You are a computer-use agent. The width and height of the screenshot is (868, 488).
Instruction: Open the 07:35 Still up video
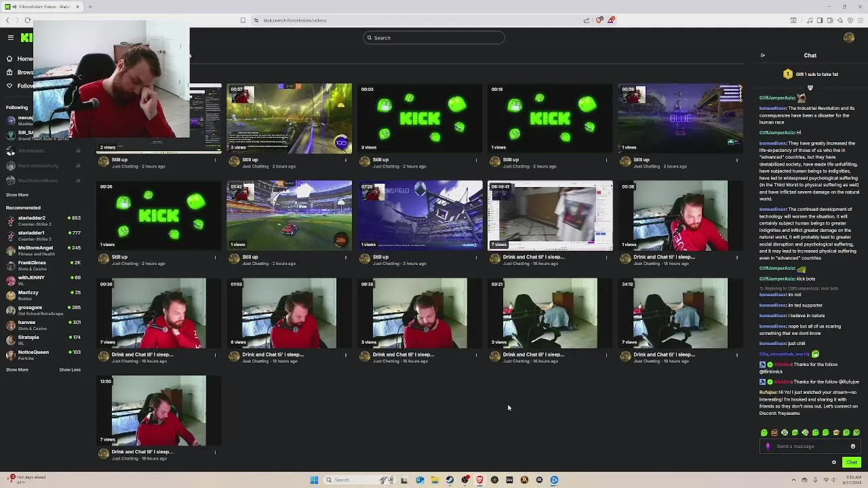click(420, 216)
